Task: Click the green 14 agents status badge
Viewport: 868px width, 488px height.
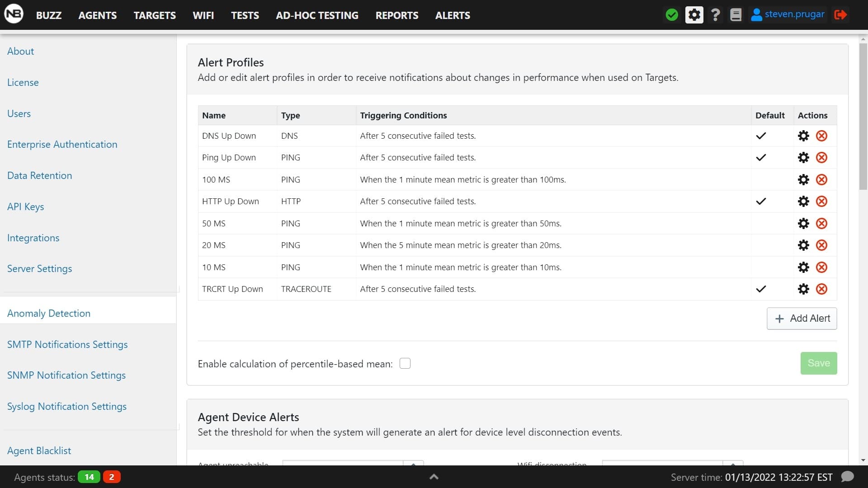Action: click(89, 477)
